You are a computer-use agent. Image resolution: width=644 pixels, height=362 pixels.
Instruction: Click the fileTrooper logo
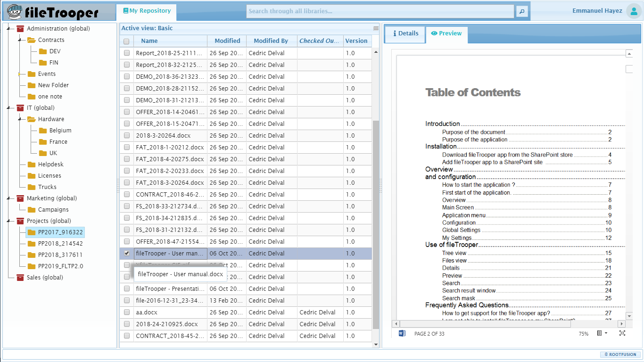coord(53,12)
